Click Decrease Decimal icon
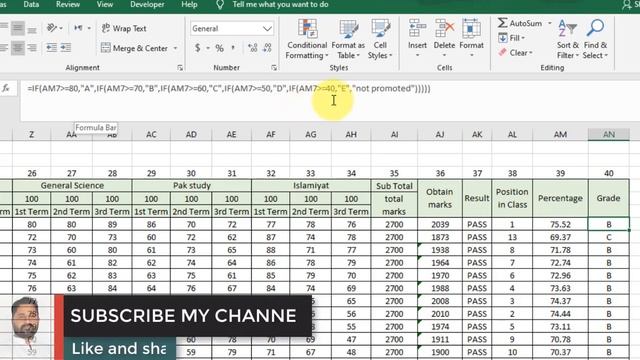Viewport: 640px width, 360px height. coord(267,48)
